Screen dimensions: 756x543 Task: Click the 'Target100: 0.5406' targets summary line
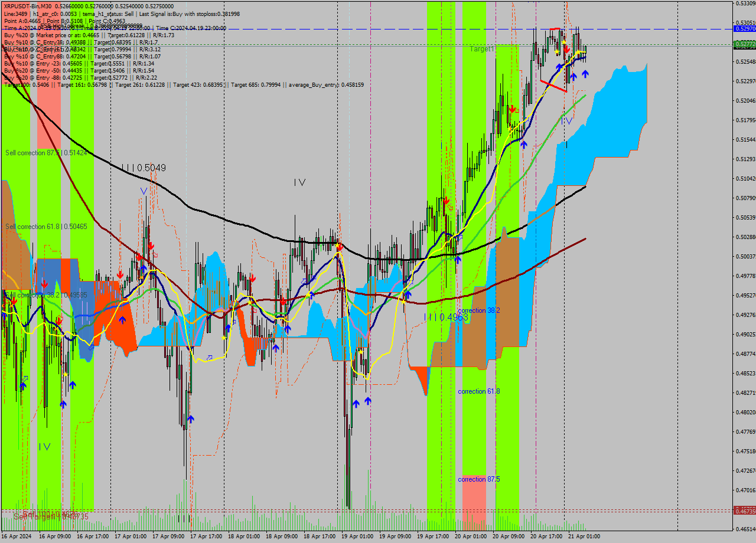(x=184, y=85)
